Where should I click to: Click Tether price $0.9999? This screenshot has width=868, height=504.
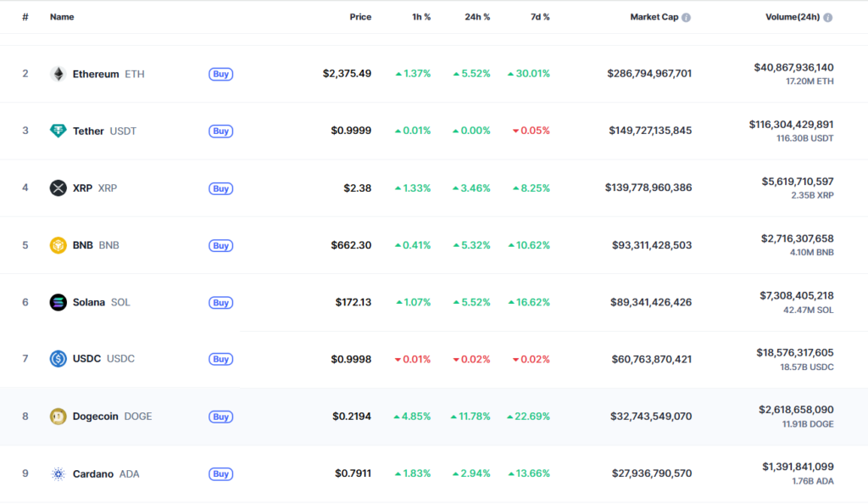click(351, 131)
